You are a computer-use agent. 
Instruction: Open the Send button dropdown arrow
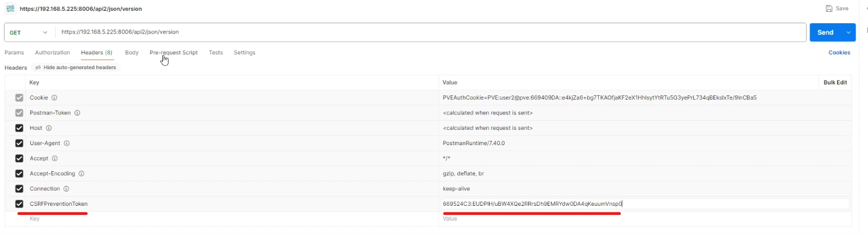pos(849,32)
